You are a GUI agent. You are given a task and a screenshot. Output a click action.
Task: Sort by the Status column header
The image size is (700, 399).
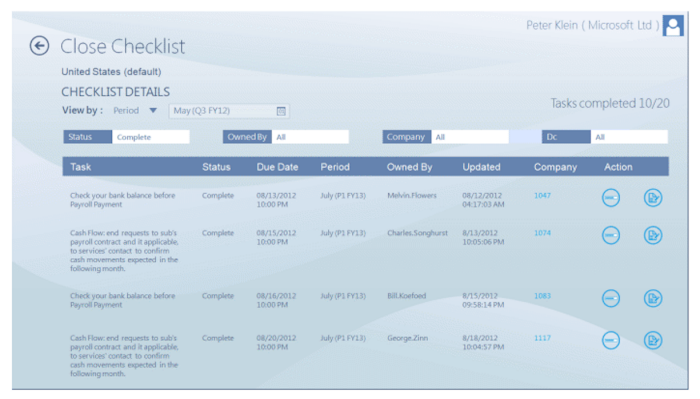tap(216, 167)
